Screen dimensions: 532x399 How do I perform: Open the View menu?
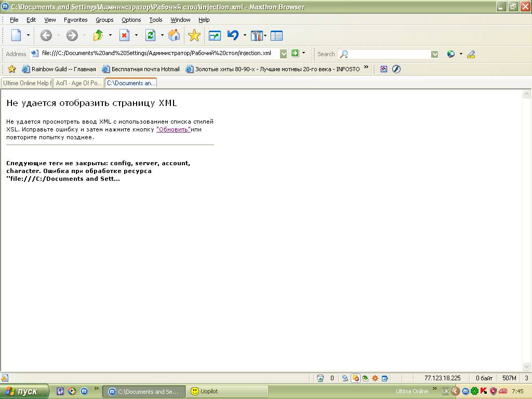coord(50,20)
